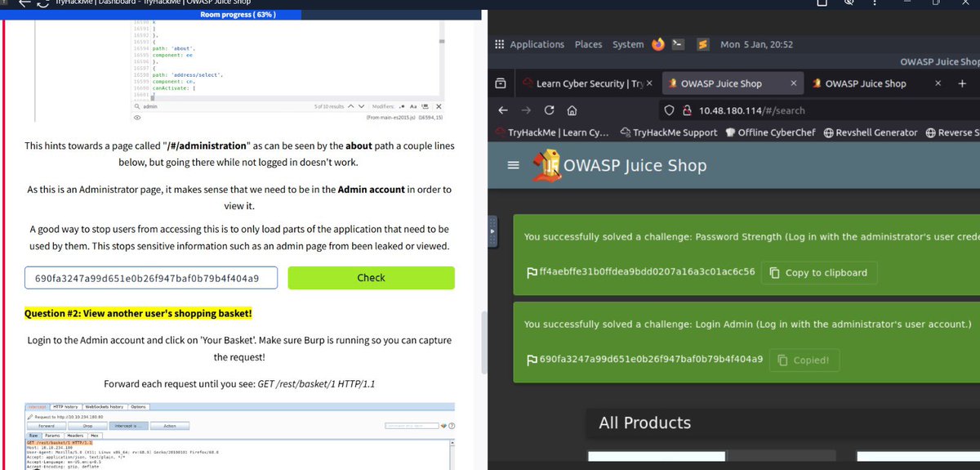Screen dimensions: 980x470
Task: Open Firefox View icon left of tabs
Action: (x=501, y=83)
